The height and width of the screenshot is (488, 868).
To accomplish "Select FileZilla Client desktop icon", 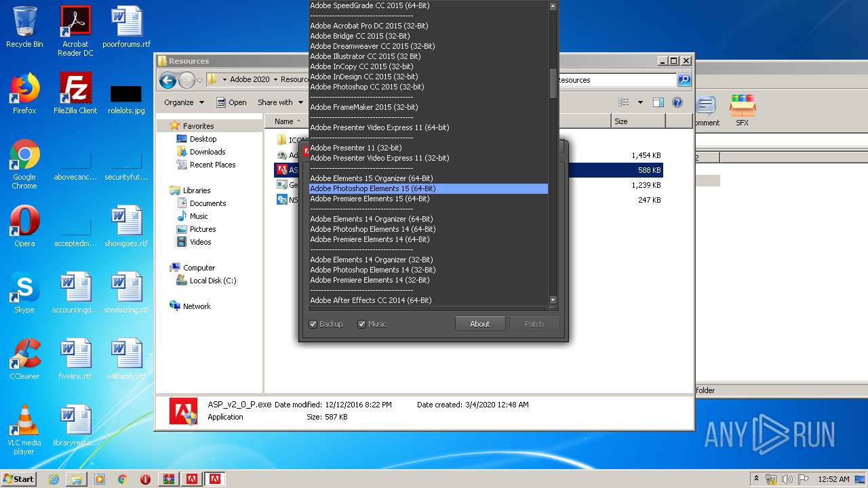I will [75, 94].
